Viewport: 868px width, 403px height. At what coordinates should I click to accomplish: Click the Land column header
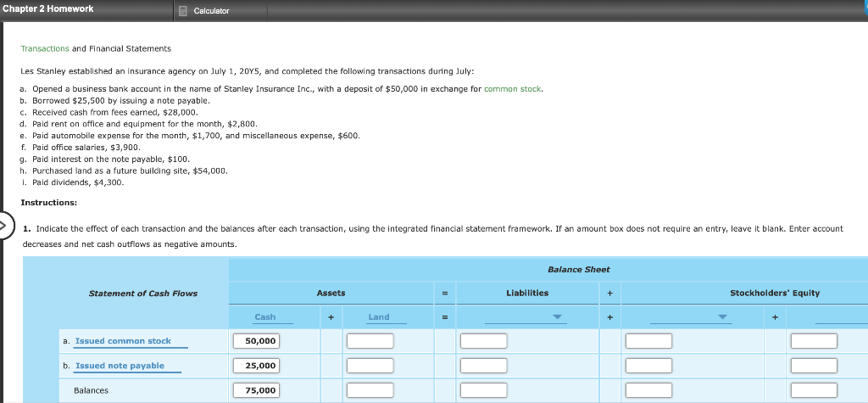(x=379, y=317)
